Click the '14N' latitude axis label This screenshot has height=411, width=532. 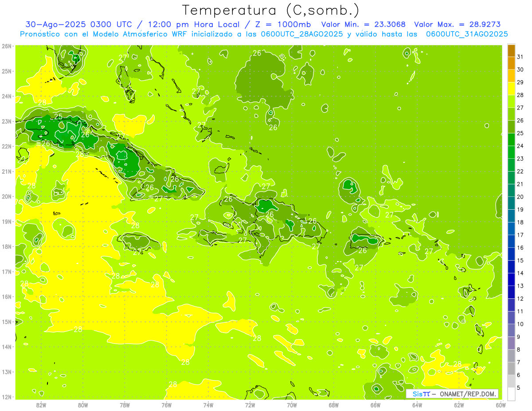7,347
